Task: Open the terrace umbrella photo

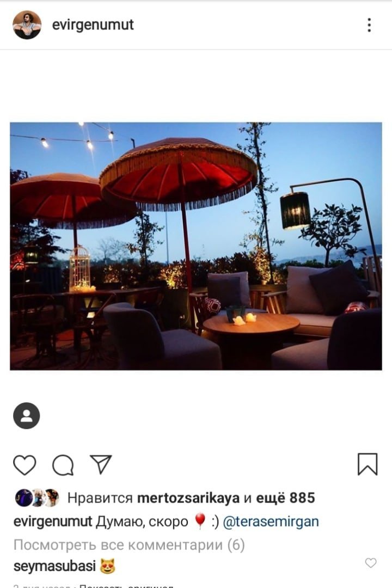Action: click(196, 246)
